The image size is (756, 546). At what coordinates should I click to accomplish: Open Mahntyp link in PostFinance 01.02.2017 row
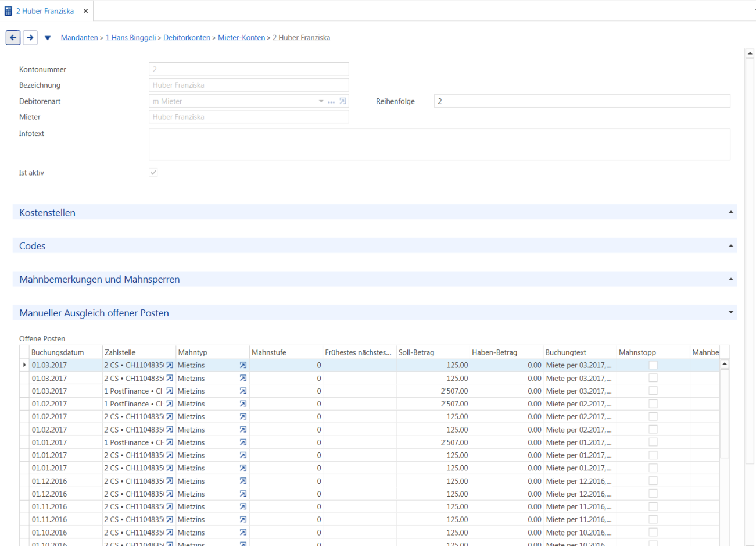pos(243,404)
